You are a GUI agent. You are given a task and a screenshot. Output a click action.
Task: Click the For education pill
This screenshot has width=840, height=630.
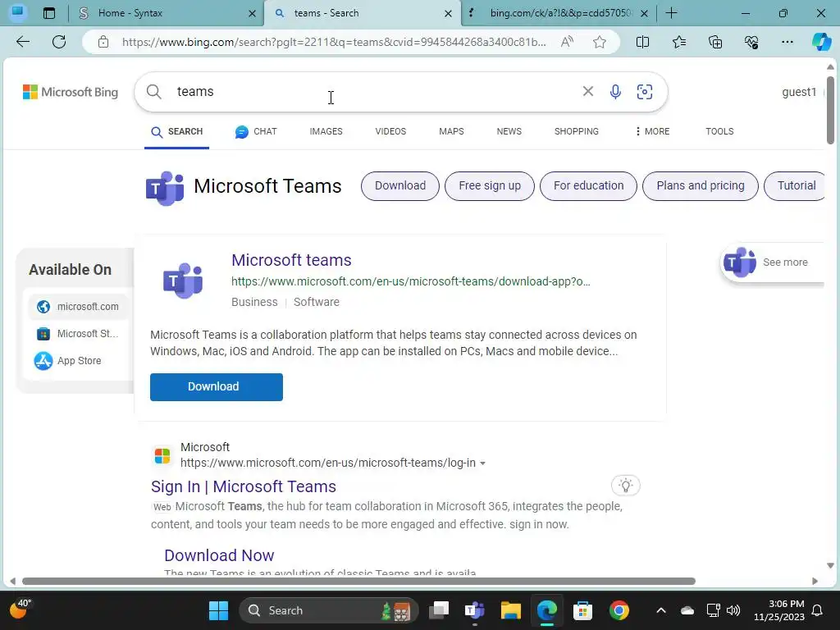click(x=588, y=186)
